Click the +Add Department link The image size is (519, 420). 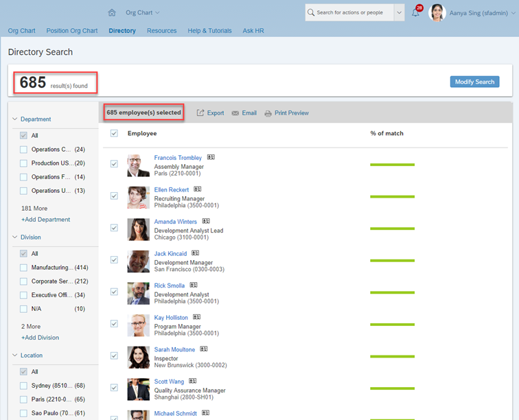click(46, 220)
